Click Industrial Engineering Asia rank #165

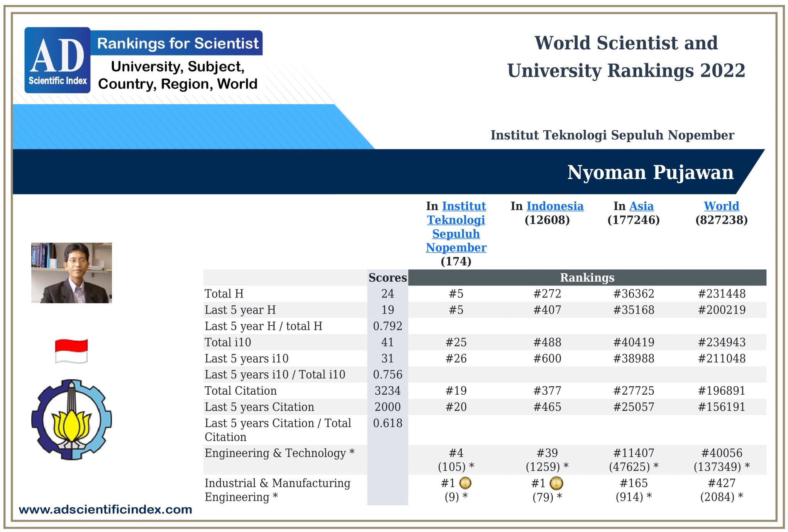(634, 483)
